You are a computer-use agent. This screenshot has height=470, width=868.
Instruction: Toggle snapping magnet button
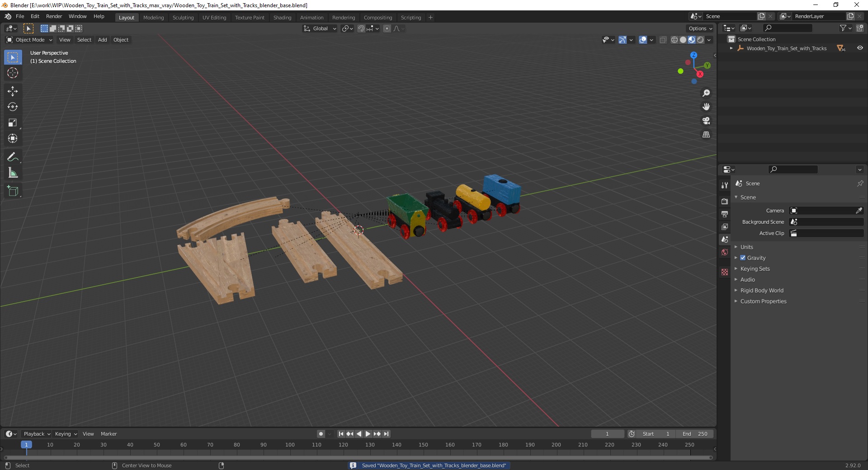[x=361, y=28]
